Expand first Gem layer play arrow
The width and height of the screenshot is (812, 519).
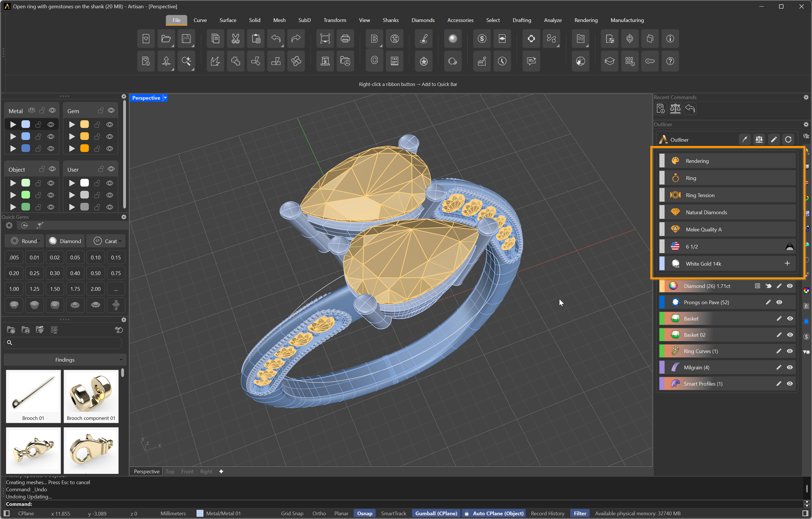click(x=72, y=124)
